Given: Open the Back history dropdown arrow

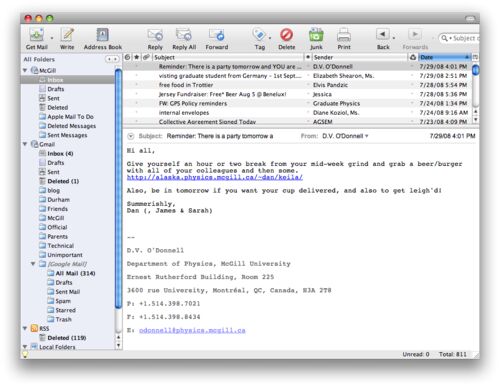Looking at the screenshot, I should point(394,38).
